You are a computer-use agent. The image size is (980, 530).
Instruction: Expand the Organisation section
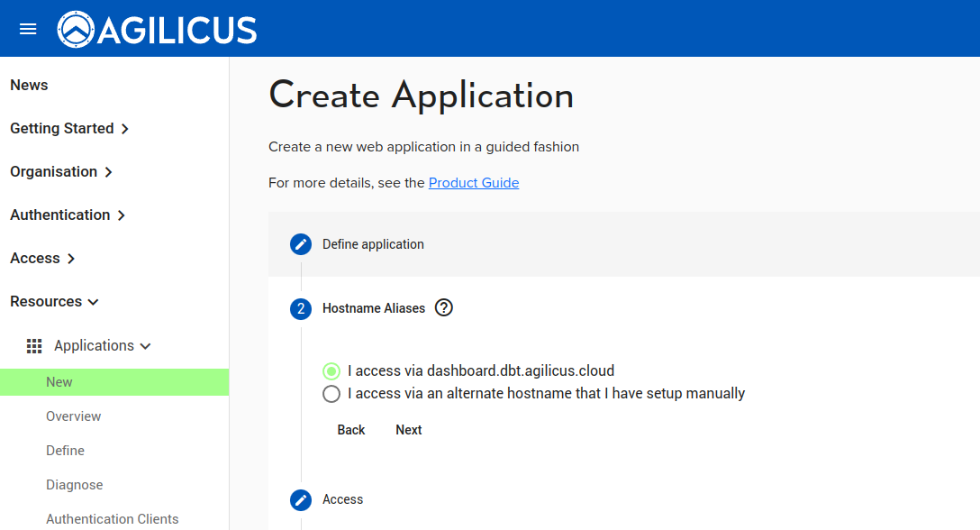pos(61,171)
